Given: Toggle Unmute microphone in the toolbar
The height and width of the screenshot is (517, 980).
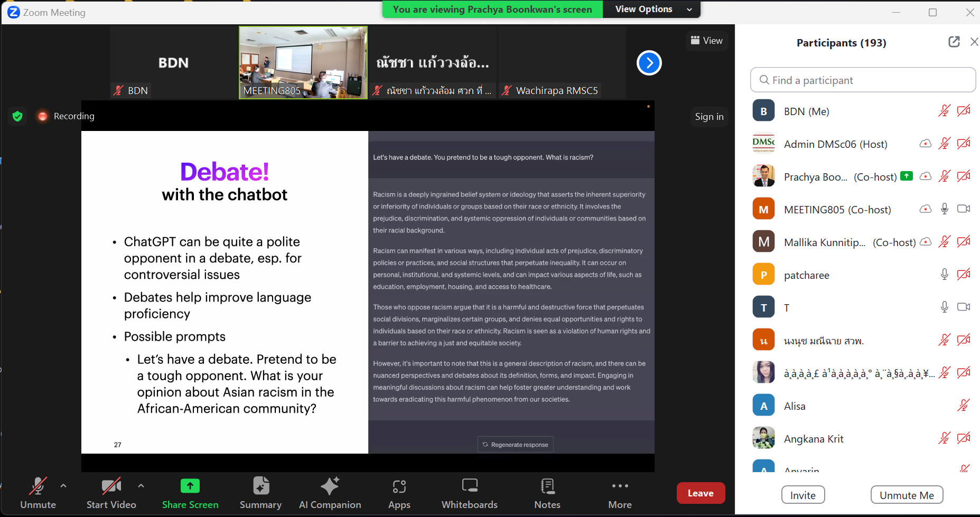Looking at the screenshot, I should (38, 493).
